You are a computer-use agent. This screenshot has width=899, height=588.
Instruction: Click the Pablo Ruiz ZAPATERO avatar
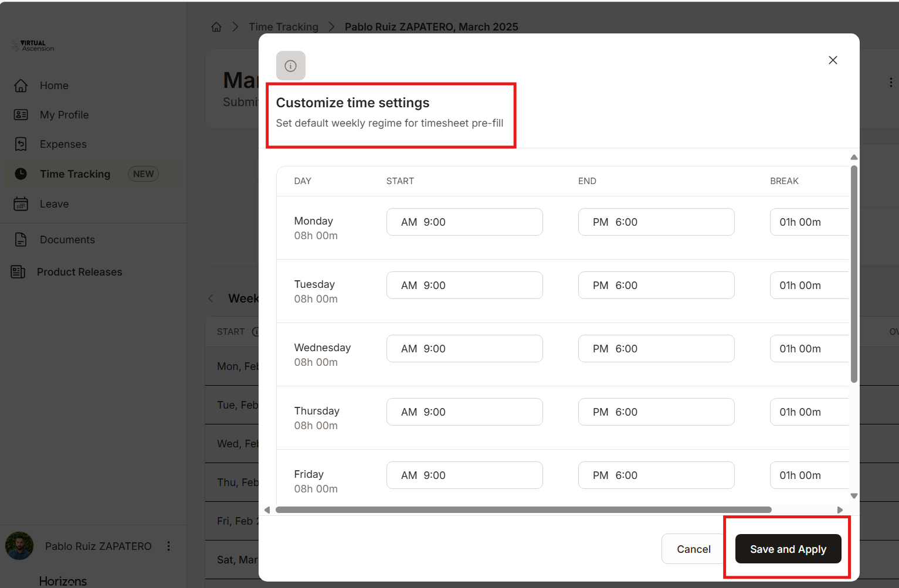click(19, 546)
